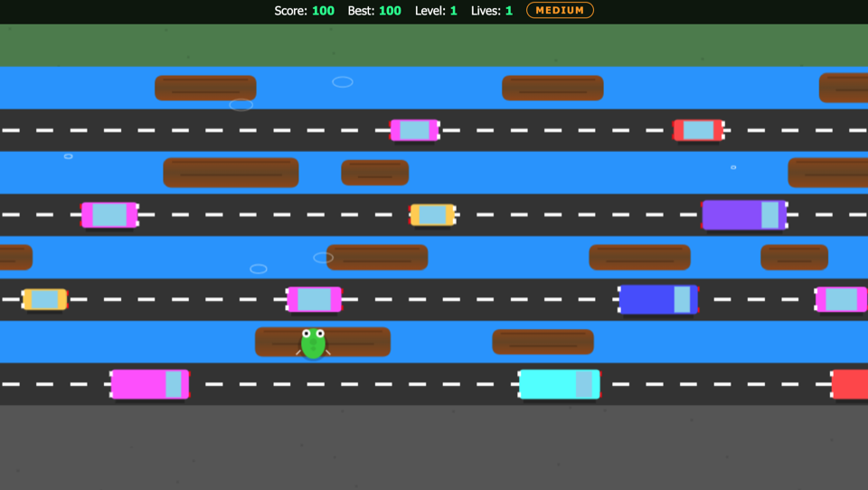Click the "Level: 1" indicator
The image size is (868, 490).
pyautogui.click(x=436, y=11)
